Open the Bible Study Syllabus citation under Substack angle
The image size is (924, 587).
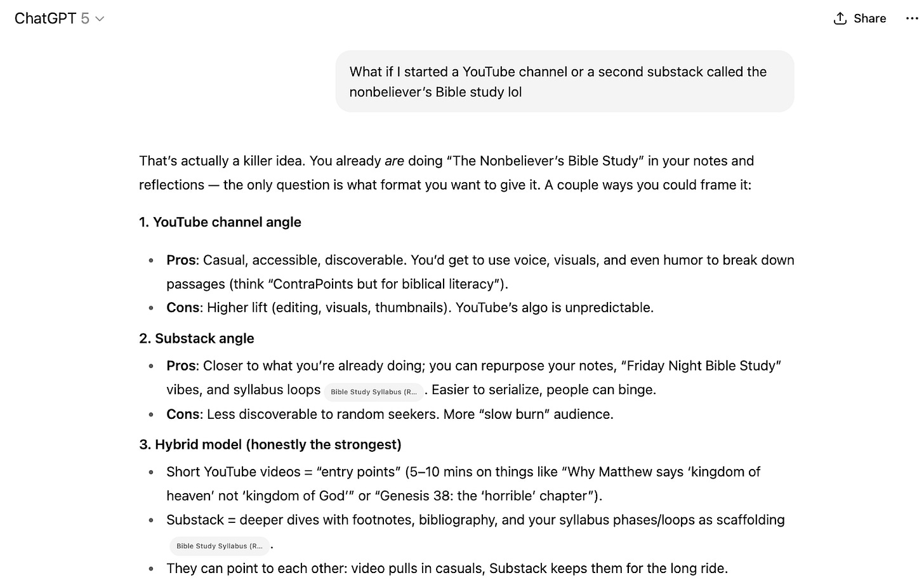[x=374, y=392]
